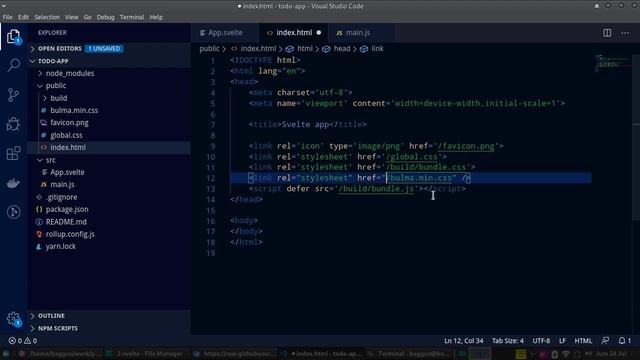
Task: Collapse the TODO-APP folder section
Action: pyautogui.click(x=109, y=61)
